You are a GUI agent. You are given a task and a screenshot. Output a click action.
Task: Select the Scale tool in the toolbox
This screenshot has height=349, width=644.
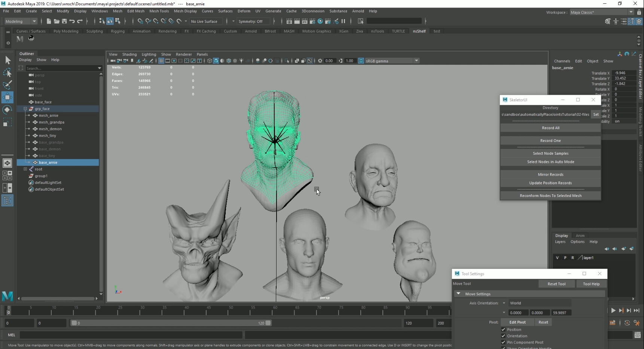tap(7, 122)
